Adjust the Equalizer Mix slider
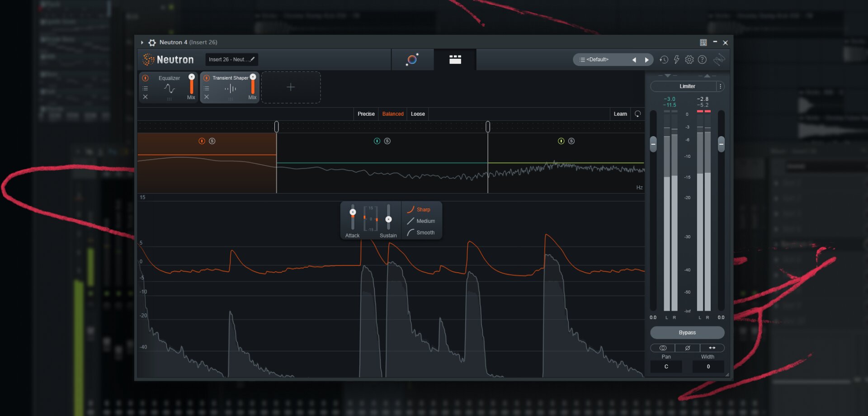 point(192,85)
